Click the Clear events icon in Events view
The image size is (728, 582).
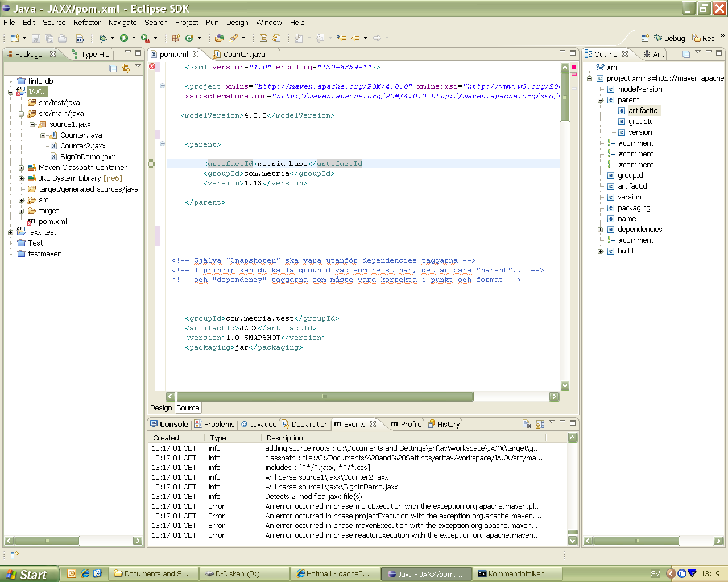pyautogui.click(x=527, y=424)
